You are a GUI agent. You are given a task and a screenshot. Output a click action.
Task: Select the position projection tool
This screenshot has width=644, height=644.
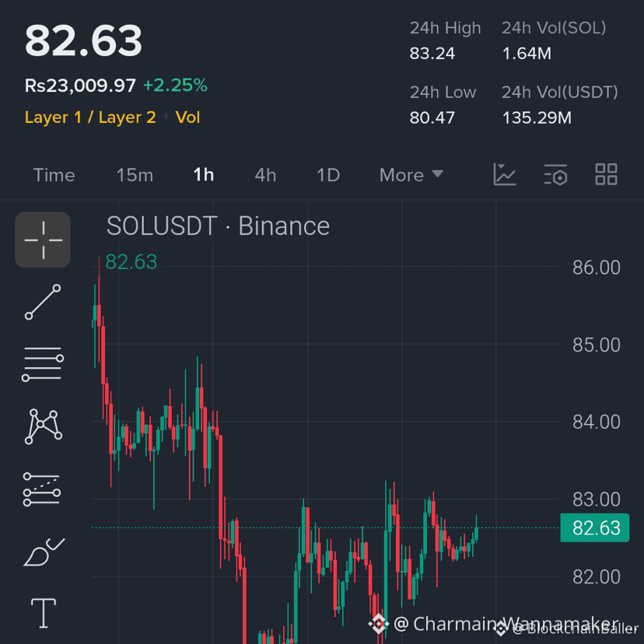click(x=42, y=489)
